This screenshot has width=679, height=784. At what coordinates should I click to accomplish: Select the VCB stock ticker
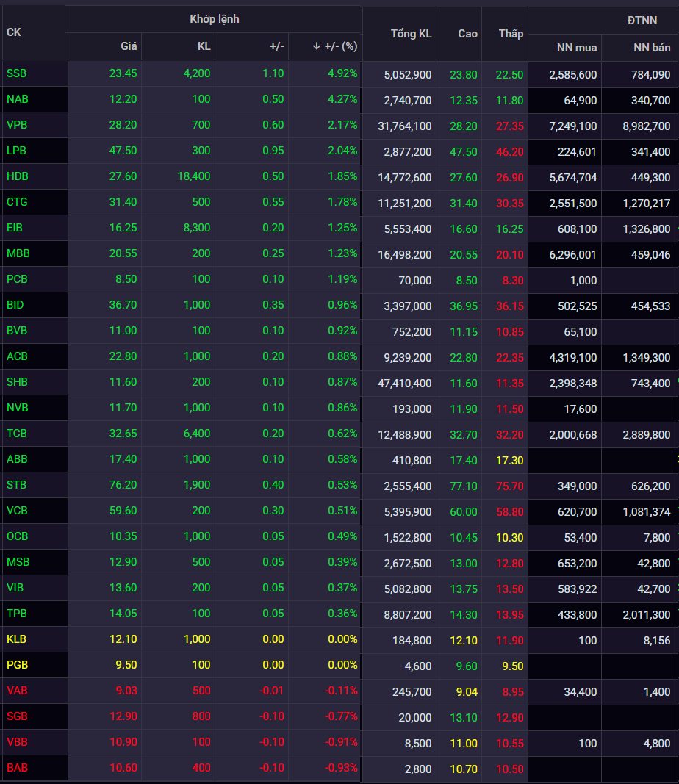tap(17, 511)
